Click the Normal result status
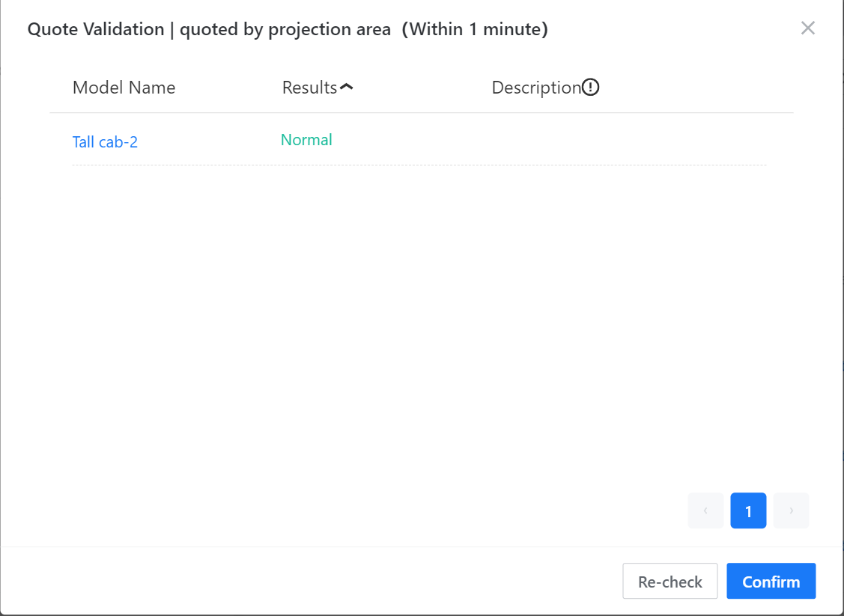Screen dimensions: 844x616 [x=306, y=140]
